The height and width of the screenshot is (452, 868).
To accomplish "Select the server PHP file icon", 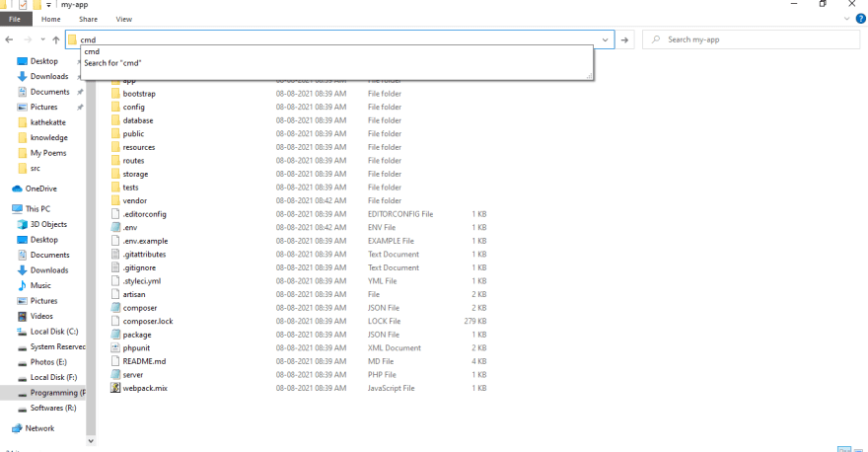I will tap(115, 374).
